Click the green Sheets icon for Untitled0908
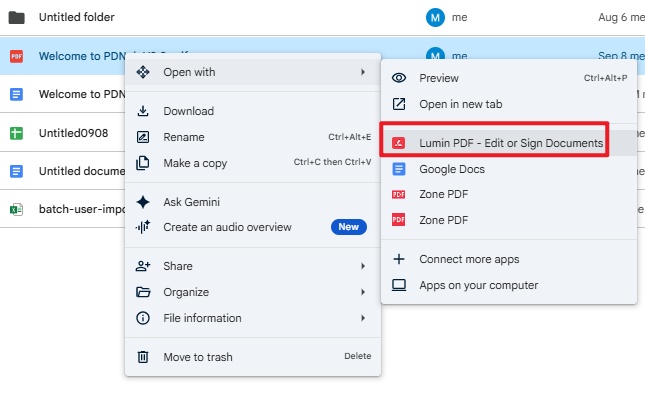Screen dimensions: 645x401 [x=16, y=133]
